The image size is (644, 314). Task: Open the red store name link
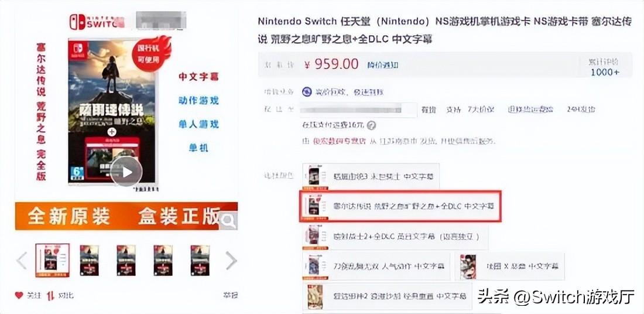[x=339, y=141]
